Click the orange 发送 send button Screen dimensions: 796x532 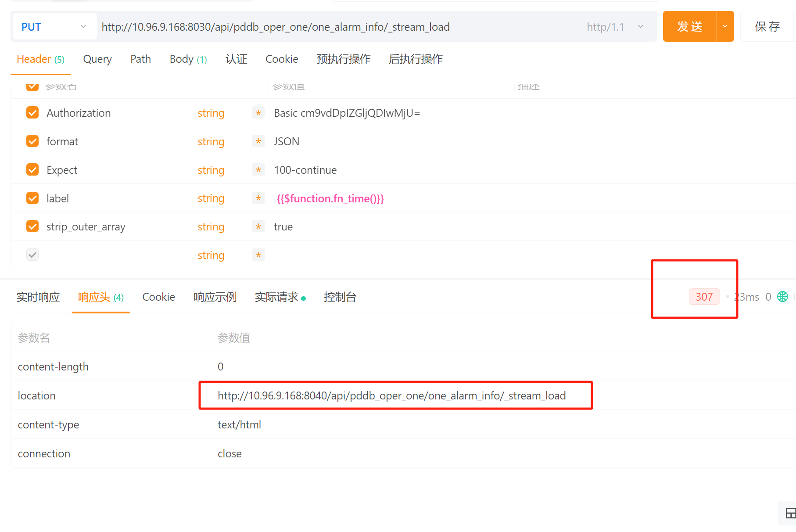click(x=689, y=26)
